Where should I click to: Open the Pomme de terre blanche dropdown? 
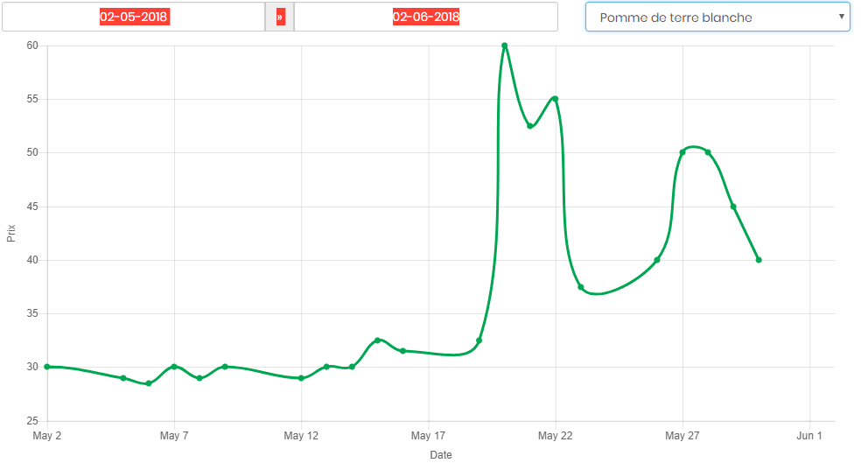717,18
